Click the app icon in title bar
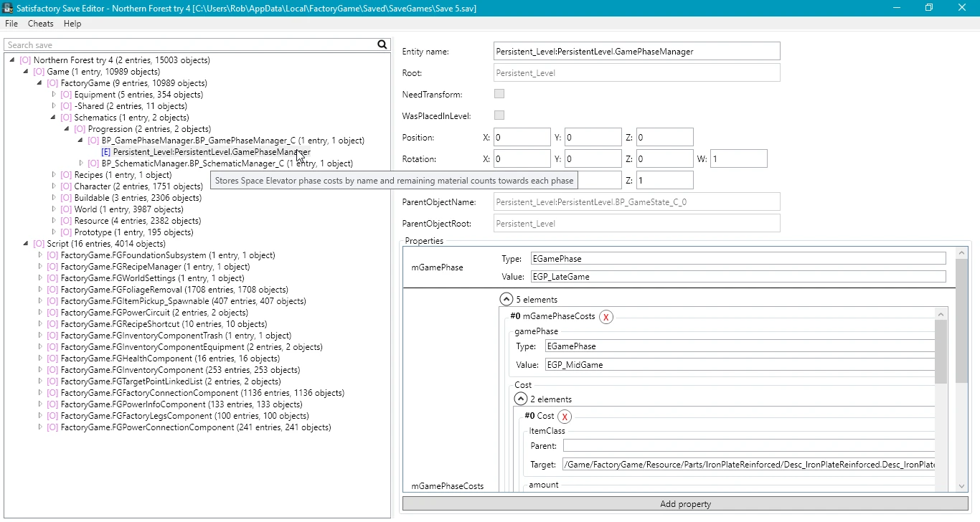This screenshot has width=980, height=522. click(8, 8)
